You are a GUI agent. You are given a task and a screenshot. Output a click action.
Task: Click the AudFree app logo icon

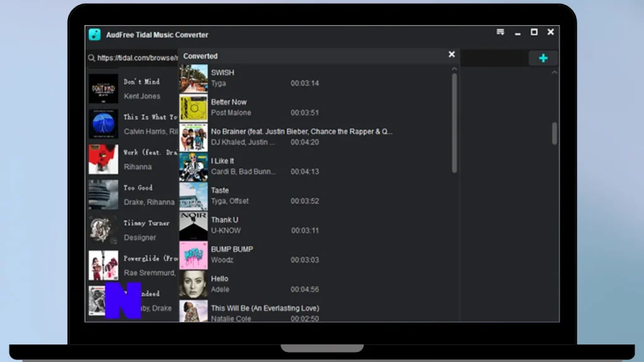point(94,35)
